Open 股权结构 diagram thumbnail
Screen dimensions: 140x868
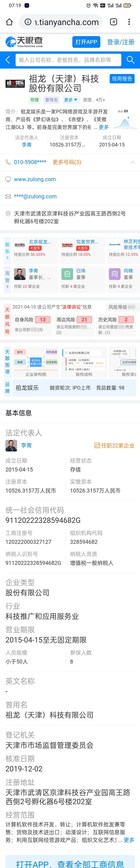[84, 362]
